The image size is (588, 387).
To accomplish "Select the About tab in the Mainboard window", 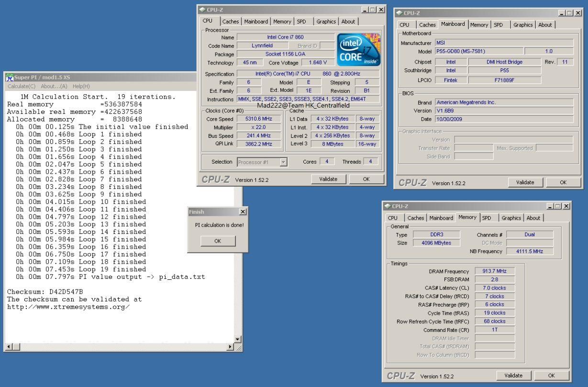I will pyautogui.click(x=546, y=24).
